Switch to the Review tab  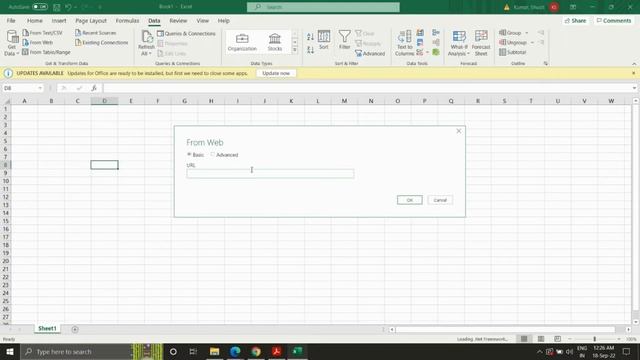click(178, 20)
